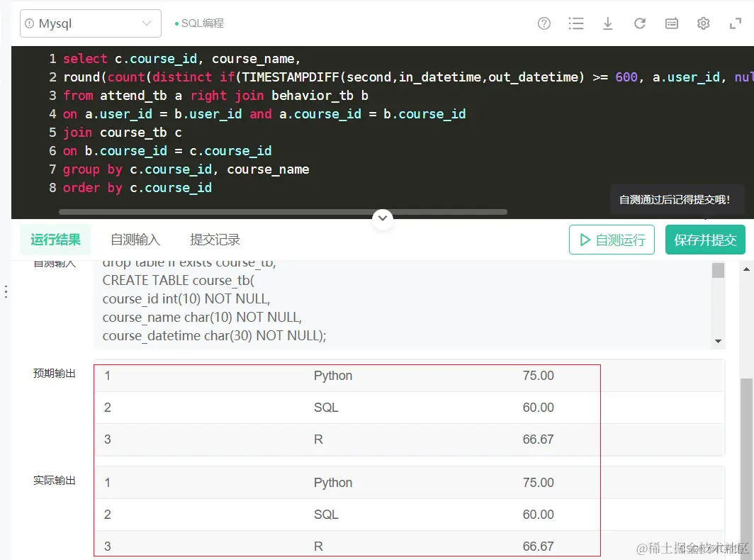Open editor settings gear icon
Screen dimensions: 754x560
click(x=704, y=23)
